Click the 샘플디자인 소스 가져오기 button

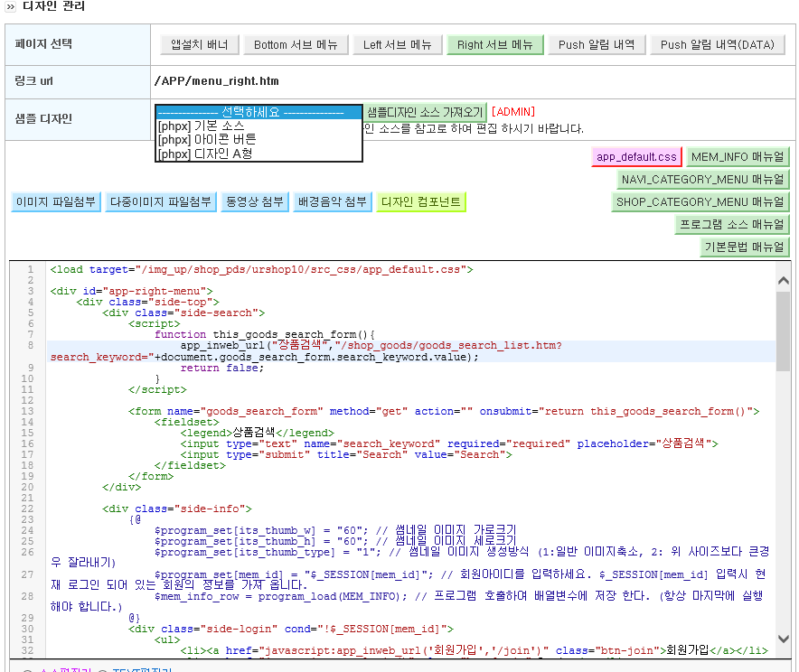point(425,112)
